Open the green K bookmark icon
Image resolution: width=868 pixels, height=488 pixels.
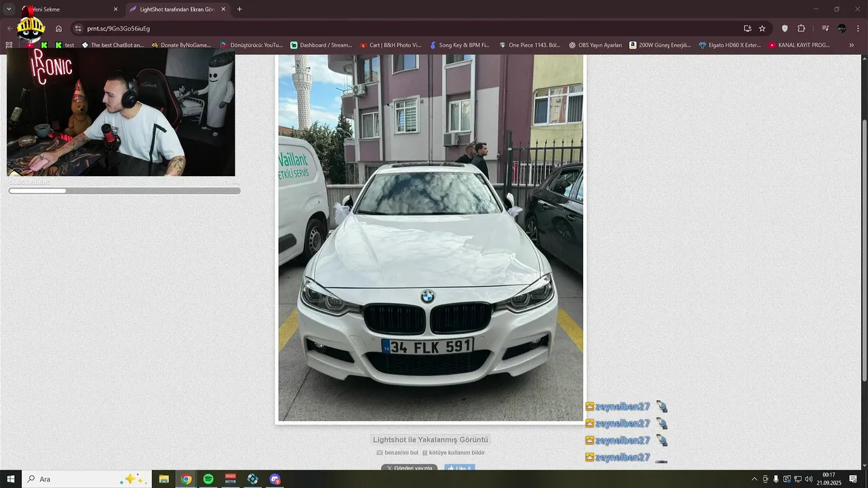44,45
